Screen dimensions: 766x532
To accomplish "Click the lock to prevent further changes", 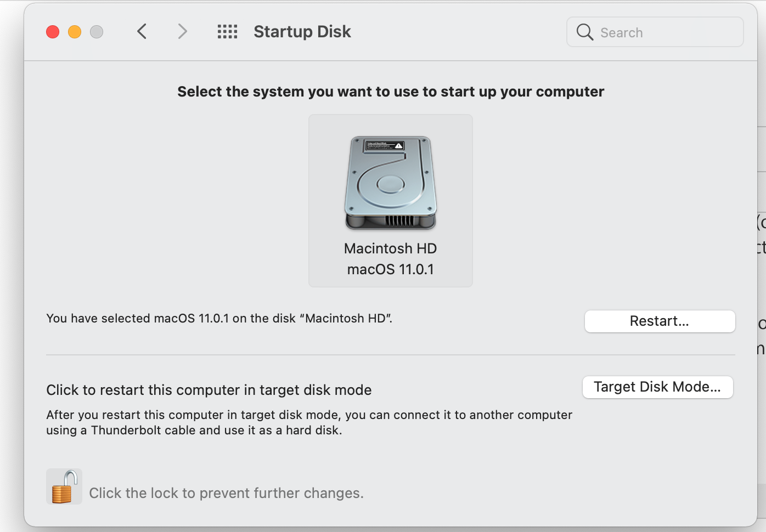I will (64, 486).
